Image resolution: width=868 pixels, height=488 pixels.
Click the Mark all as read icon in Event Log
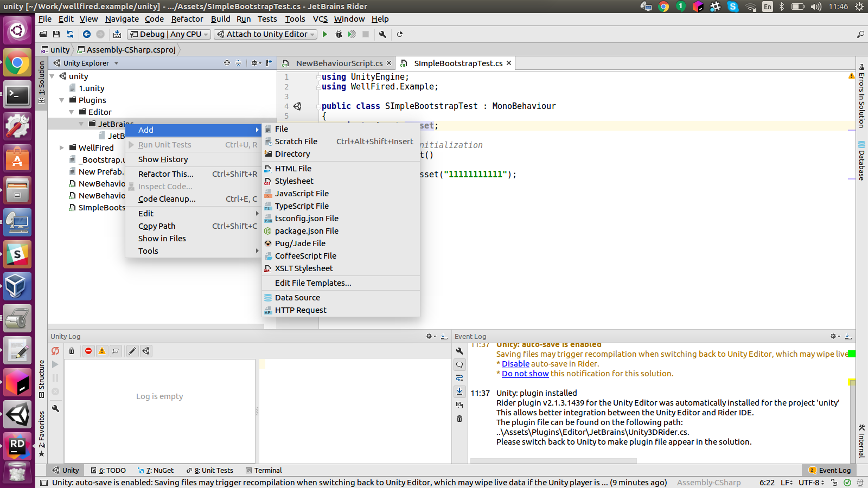(459, 405)
